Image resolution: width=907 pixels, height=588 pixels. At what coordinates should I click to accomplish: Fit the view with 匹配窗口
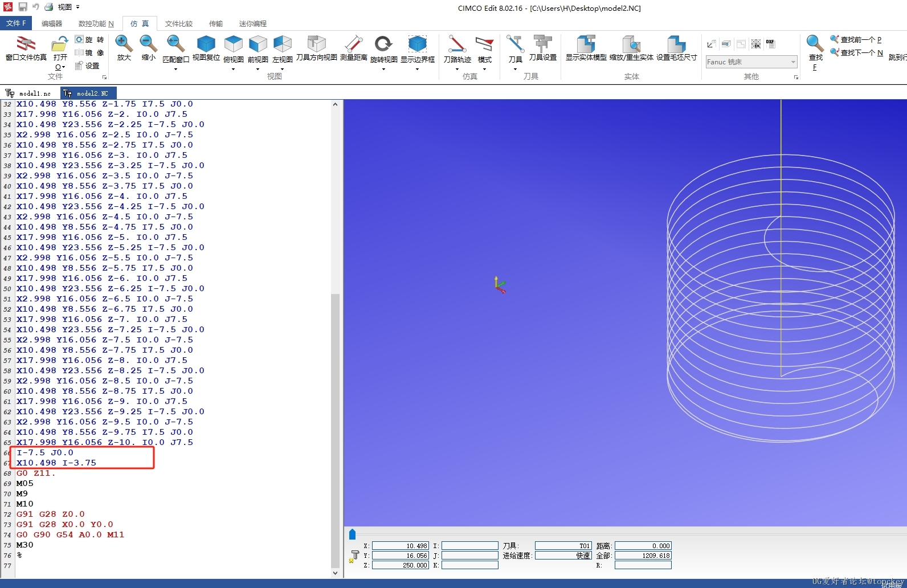pyautogui.click(x=175, y=48)
